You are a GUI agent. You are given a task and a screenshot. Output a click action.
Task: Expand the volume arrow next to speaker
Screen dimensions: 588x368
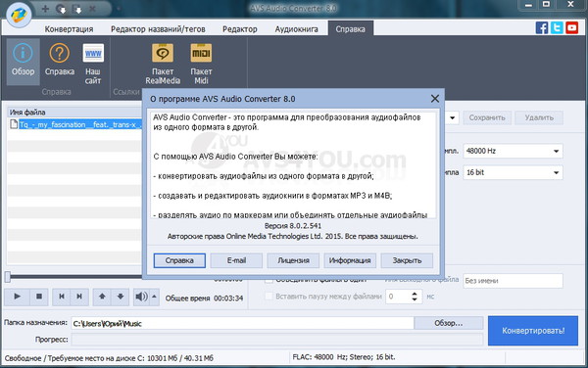coord(154,297)
